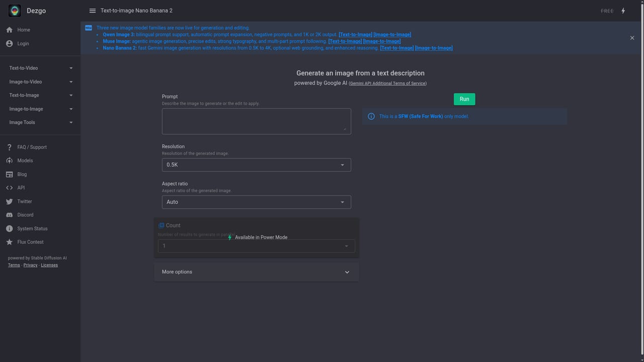Screen dimensions: 644x362
Task: Click the Discord icon in sidebar
Action: (x=9, y=215)
